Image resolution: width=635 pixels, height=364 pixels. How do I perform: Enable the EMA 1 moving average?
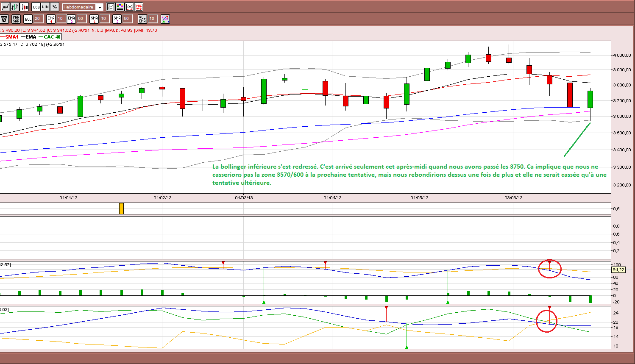(51, 19)
